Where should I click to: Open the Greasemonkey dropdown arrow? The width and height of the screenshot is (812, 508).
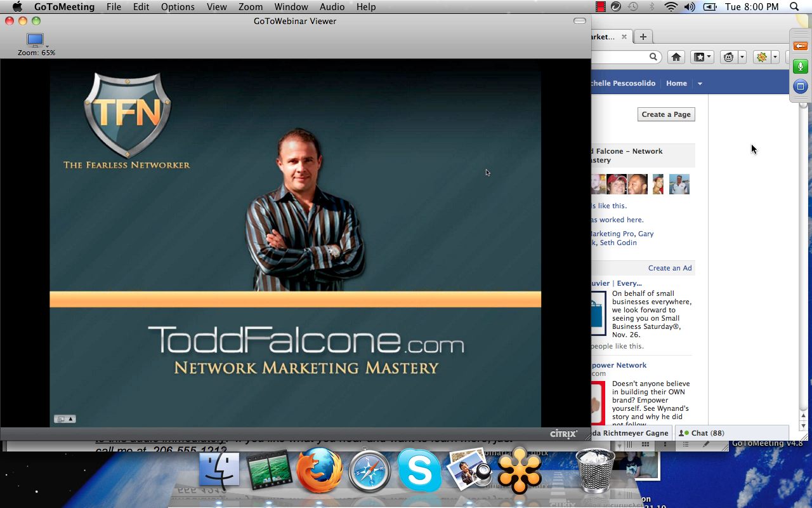742,57
